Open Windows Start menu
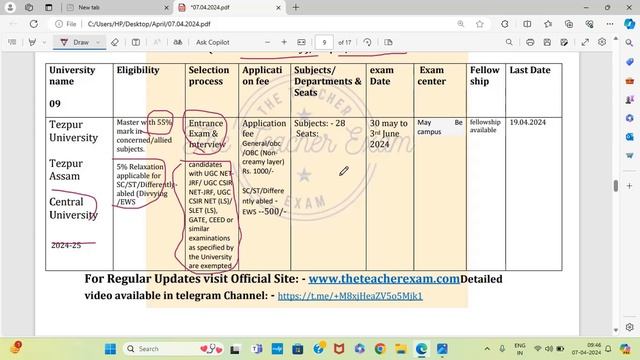This screenshot has width=640, height=360. 110,349
